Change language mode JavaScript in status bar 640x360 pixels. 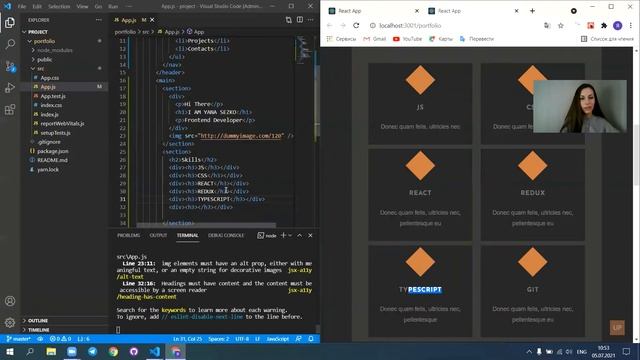(278, 339)
